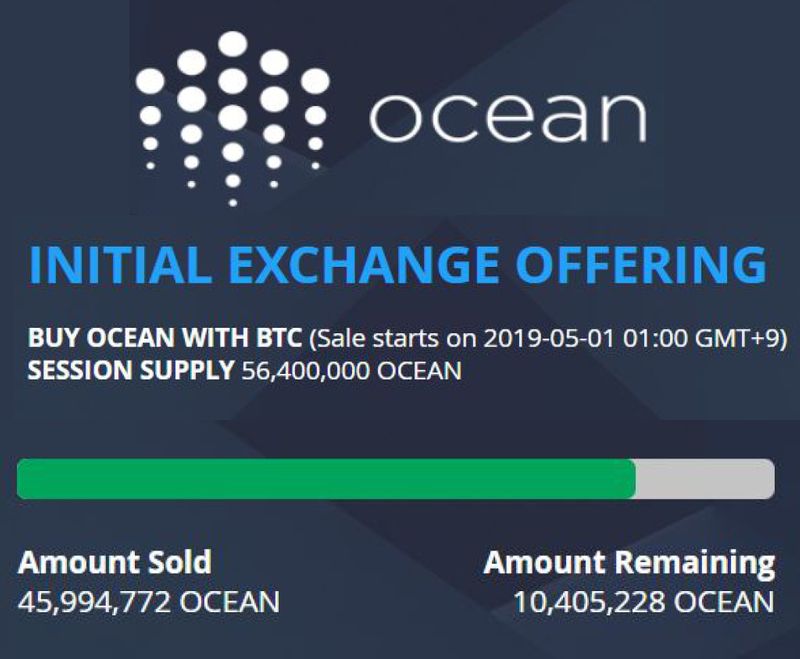This screenshot has height=659, width=800.
Task: Click where green progress fill ends
Action: [635, 479]
